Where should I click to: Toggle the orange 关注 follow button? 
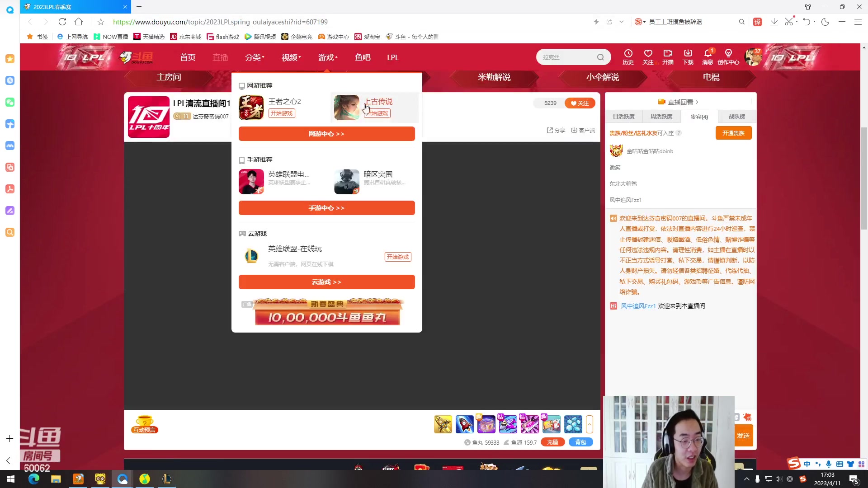coord(580,103)
